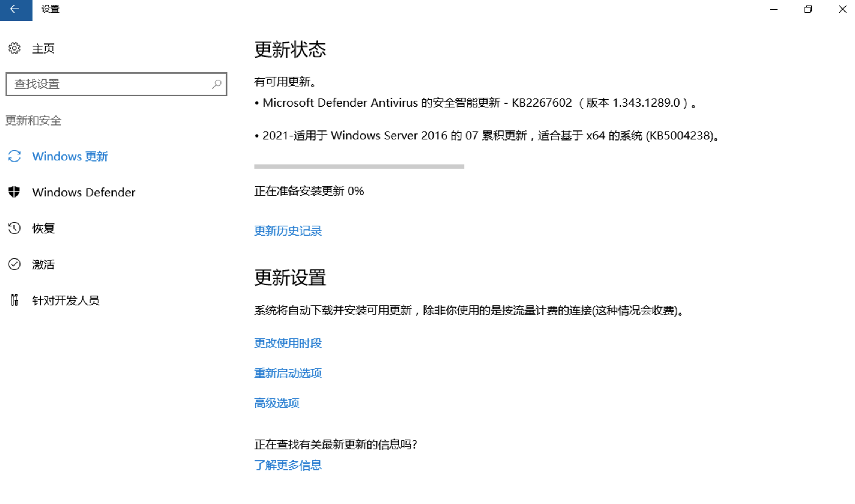Screen dimensions: 855x504
Task: Click 更新和安全 section label
Action: (x=33, y=121)
